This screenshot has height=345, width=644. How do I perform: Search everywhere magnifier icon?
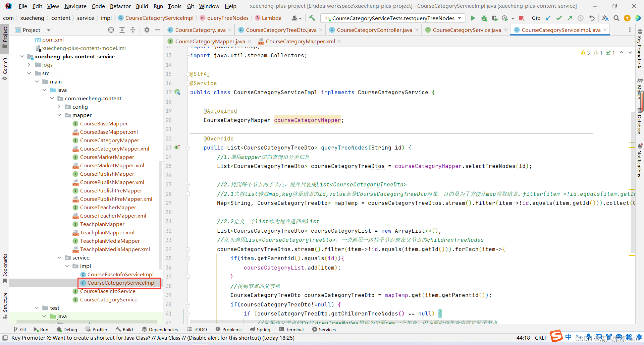[x=616, y=18]
